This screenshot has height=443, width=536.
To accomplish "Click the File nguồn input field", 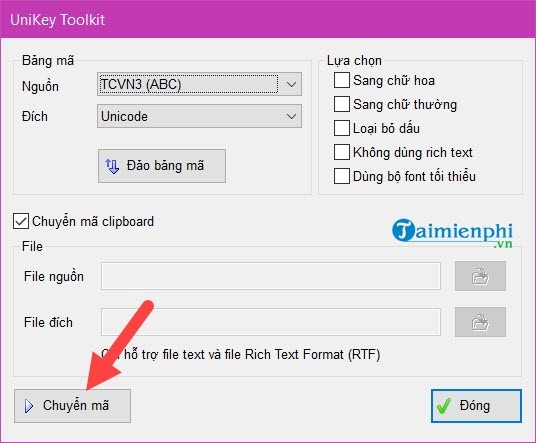I will (271, 276).
